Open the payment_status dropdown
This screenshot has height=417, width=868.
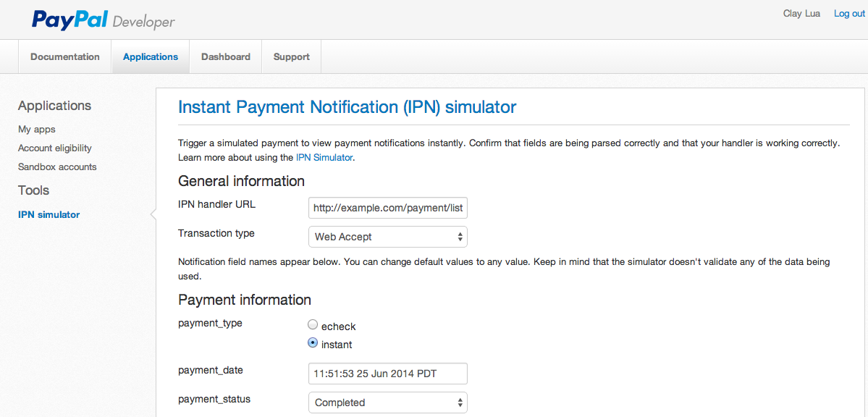[387, 403]
